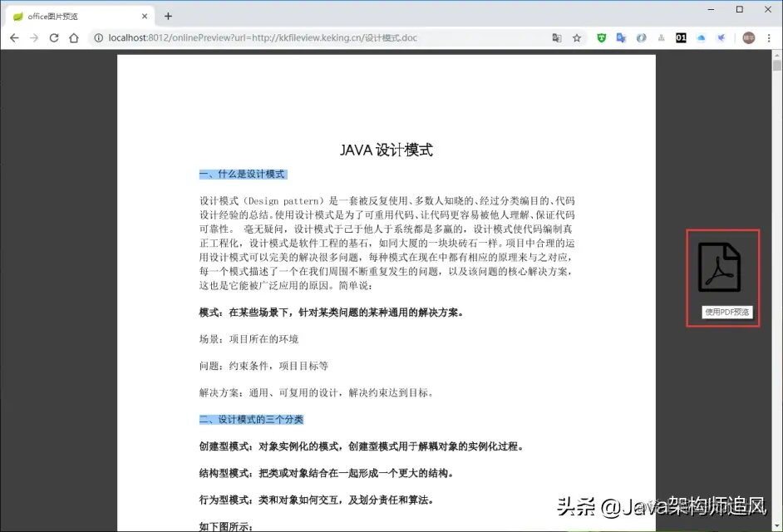Open the blue bird extension icon
The height and width of the screenshot is (532, 783).
point(721,38)
